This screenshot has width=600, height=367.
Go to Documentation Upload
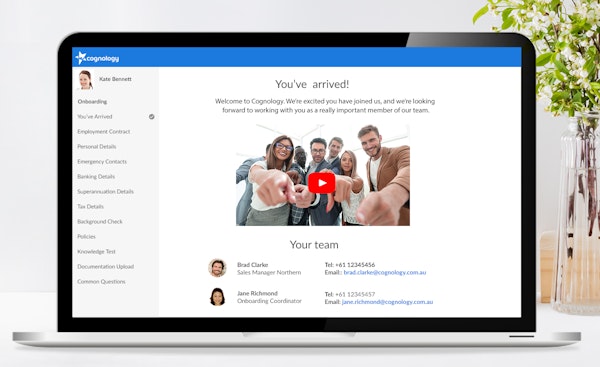pyautogui.click(x=106, y=266)
